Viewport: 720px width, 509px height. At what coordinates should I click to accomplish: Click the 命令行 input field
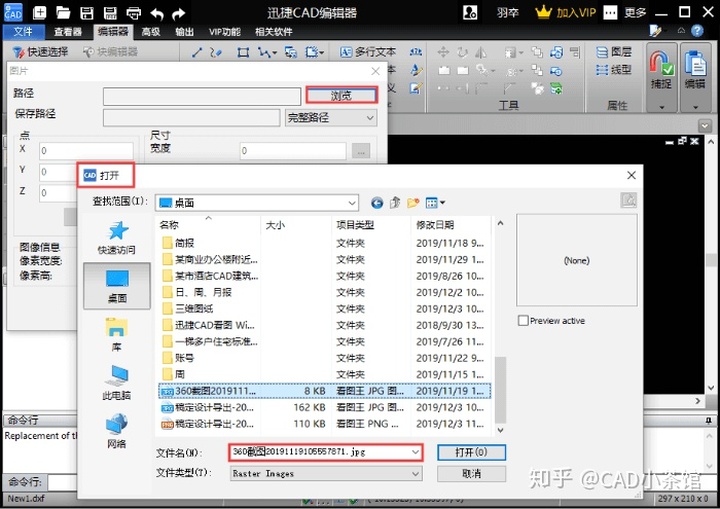coord(62,482)
